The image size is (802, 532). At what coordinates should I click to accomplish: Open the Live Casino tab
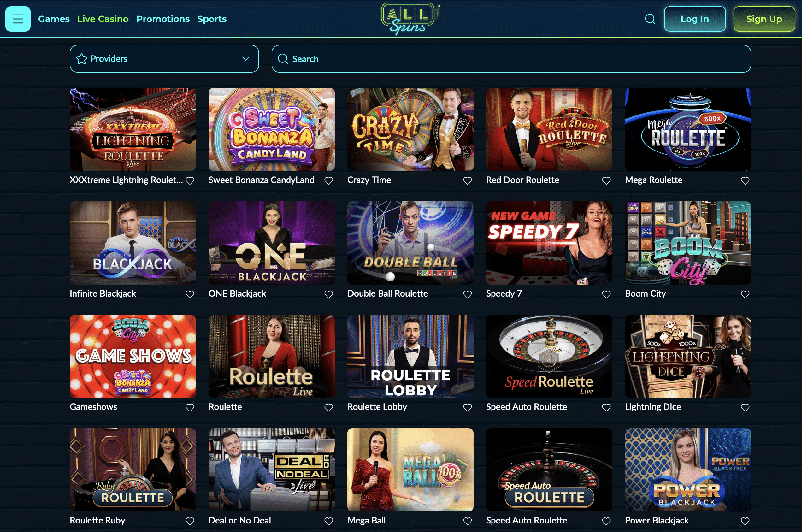click(x=103, y=19)
